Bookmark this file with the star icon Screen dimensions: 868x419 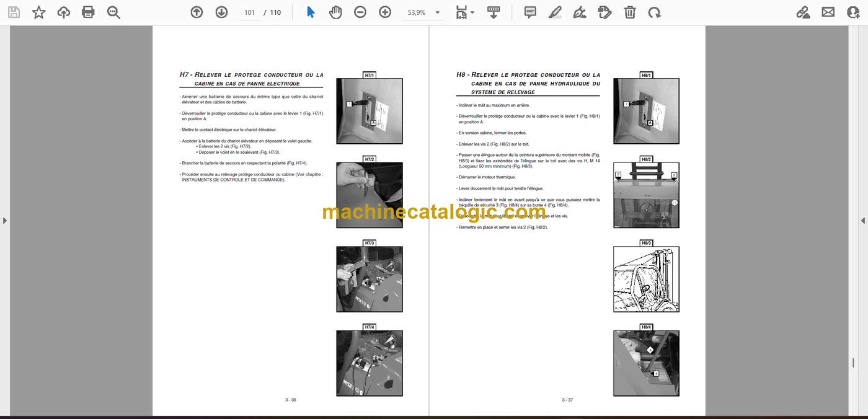38,12
